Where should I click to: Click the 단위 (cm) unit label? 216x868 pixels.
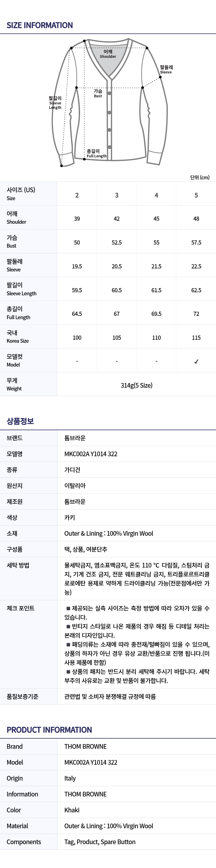[x=200, y=177]
